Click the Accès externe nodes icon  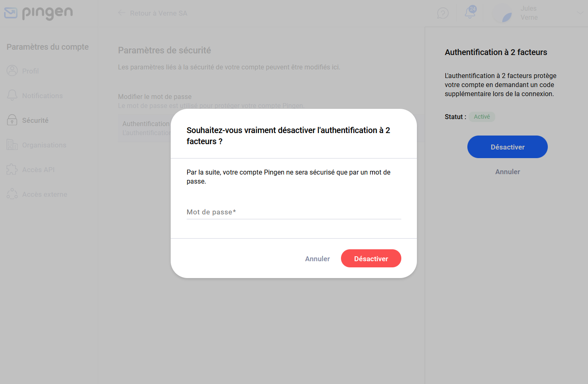12,194
